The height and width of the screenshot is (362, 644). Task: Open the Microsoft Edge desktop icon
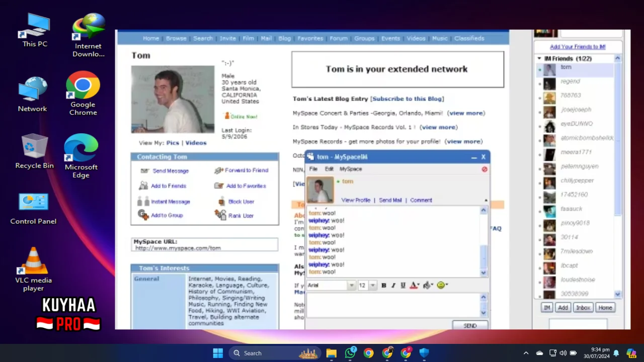[x=80, y=156]
